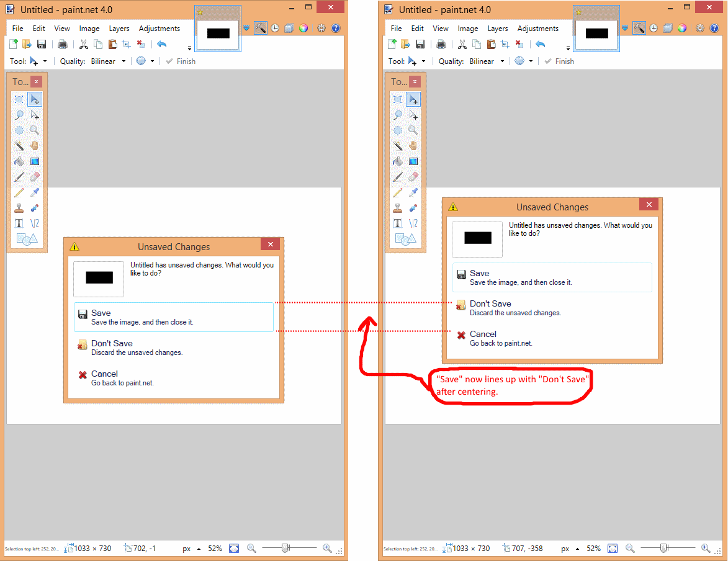Open the Quality Bilinear dropdown in left window
Screen dimensions: 728x561
109,61
